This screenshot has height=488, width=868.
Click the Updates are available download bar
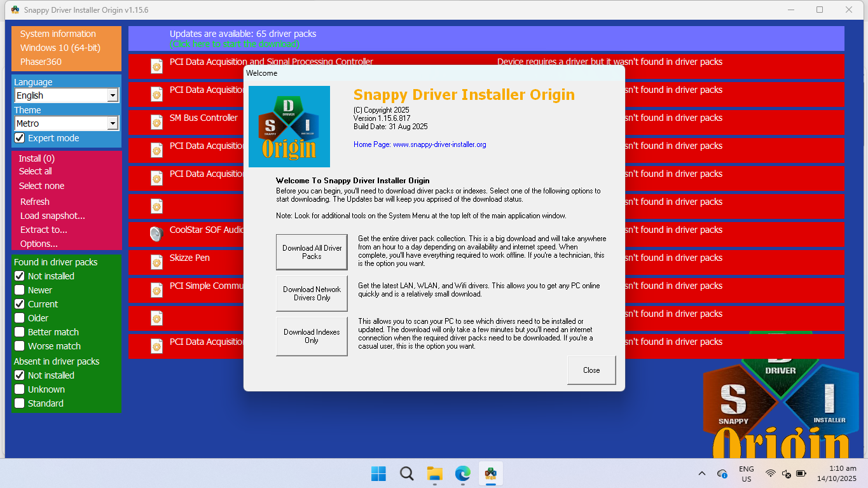[x=486, y=39]
